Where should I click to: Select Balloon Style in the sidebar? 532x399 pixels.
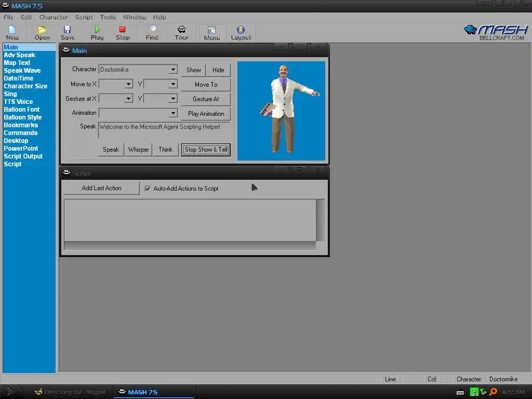(x=23, y=117)
